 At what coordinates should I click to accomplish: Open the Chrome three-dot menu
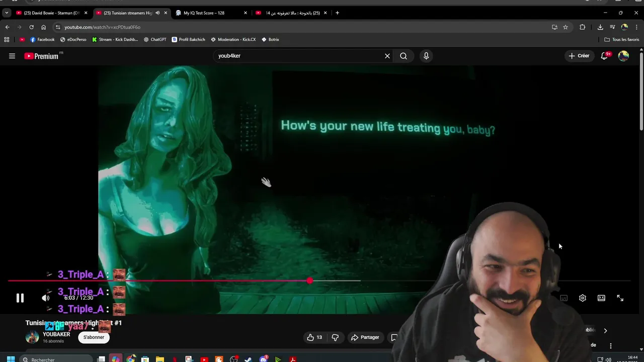click(x=636, y=27)
